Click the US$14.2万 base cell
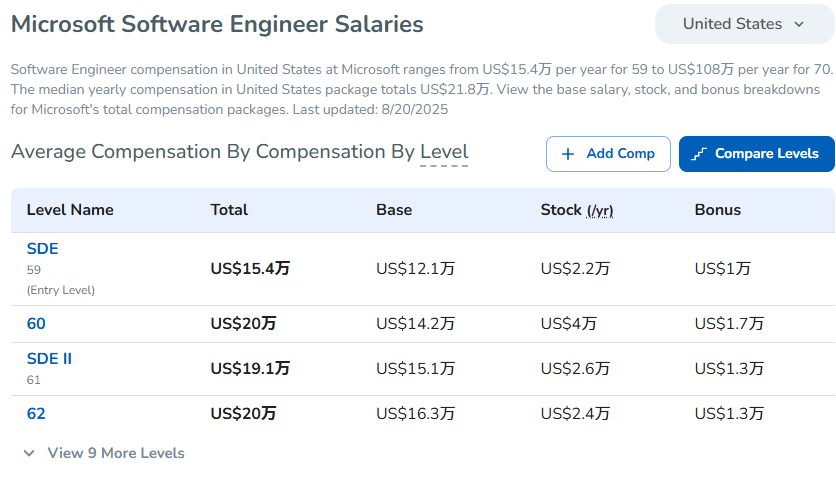The width and height of the screenshot is (836, 483). 415,324
